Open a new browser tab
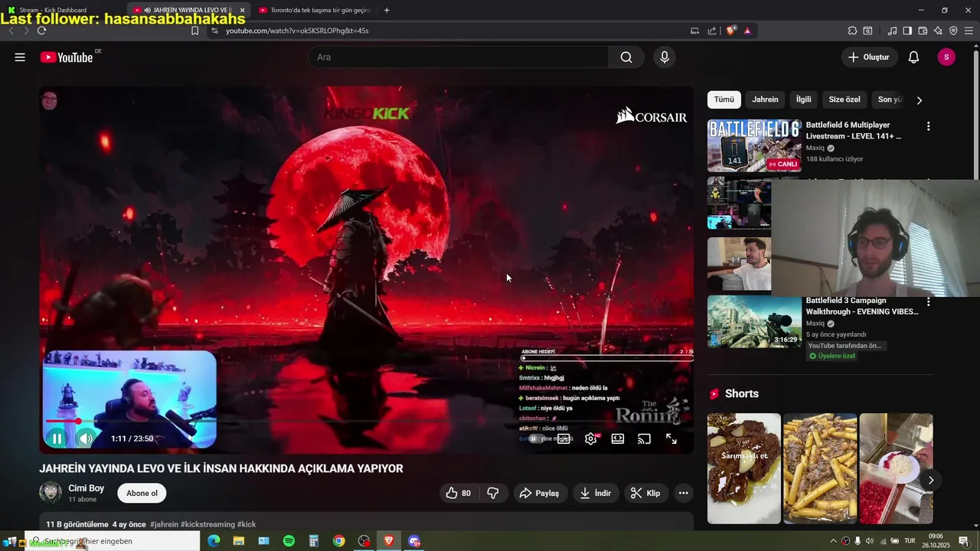This screenshot has height=551, width=980. pos(387,10)
